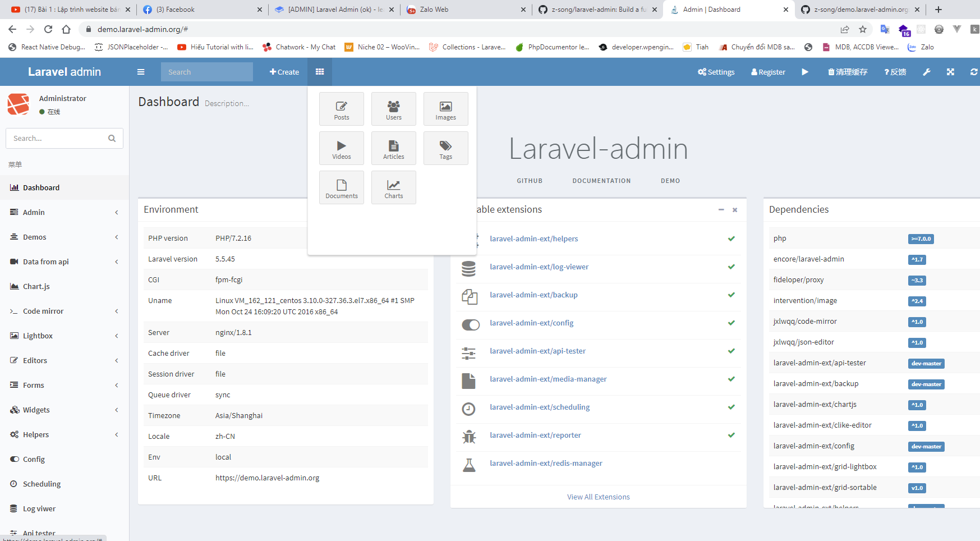Select Scheduling in the sidebar menu
Viewport: 980px width, 541px height.
pos(42,484)
